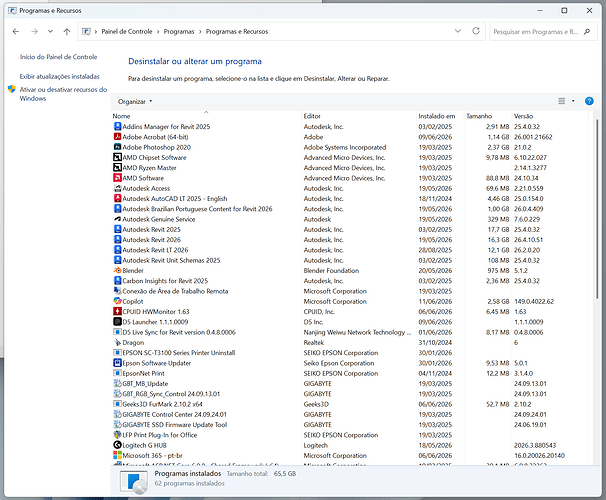Sort by the Instalado em column header
Image resolution: width=606 pixels, height=500 pixels.
[x=440, y=116]
